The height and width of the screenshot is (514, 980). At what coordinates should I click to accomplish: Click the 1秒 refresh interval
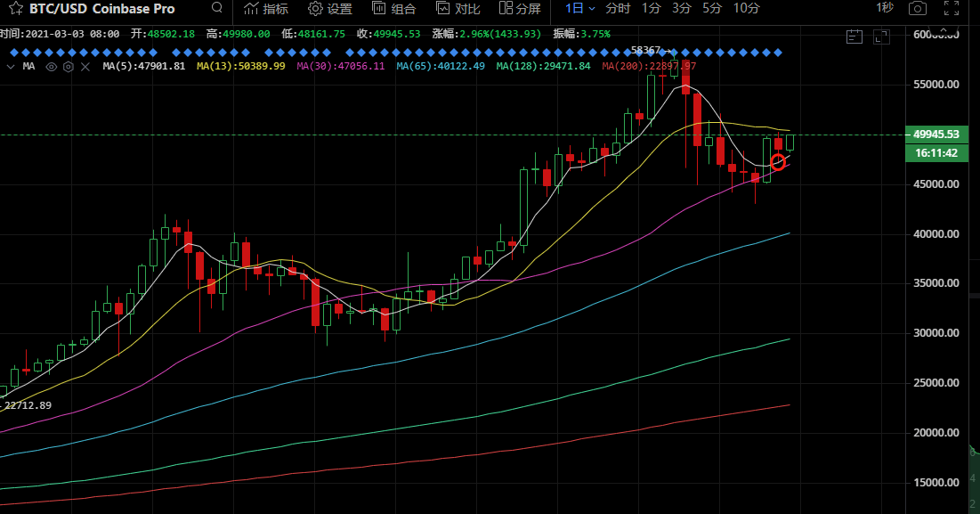click(x=884, y=8)
